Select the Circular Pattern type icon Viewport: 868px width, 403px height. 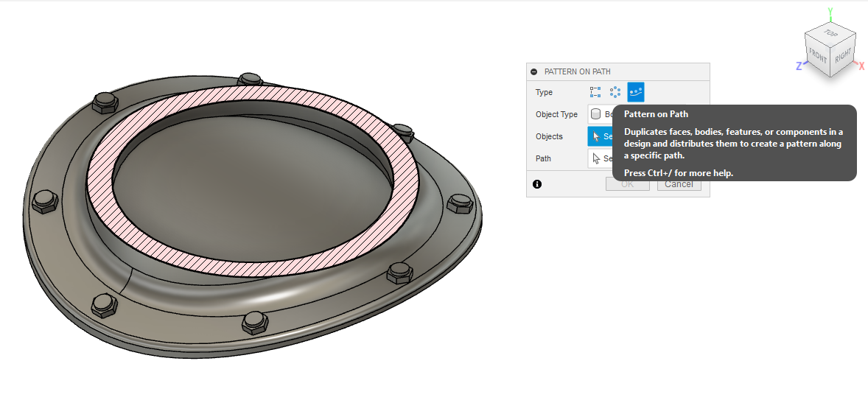pos(615,92)
